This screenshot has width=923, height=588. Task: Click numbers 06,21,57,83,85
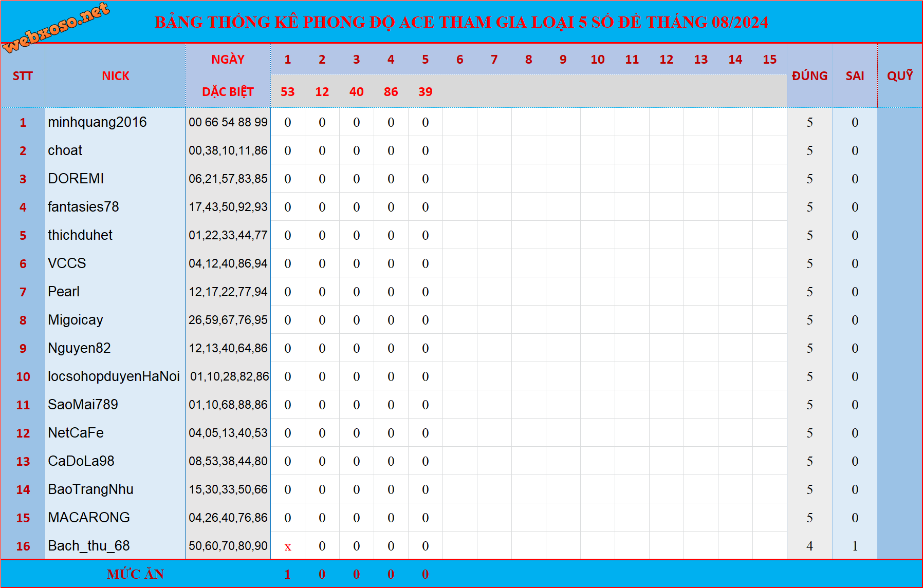pos(228,179)
